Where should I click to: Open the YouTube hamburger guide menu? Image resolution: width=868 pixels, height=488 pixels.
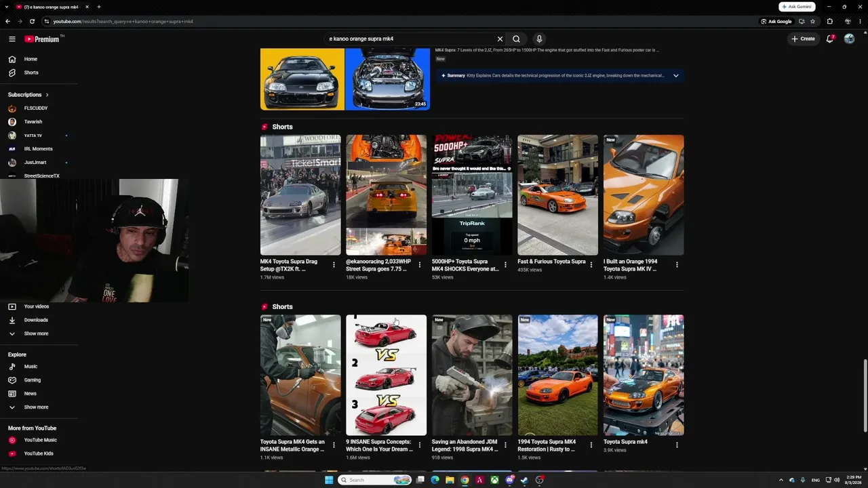tap(12, 39)
